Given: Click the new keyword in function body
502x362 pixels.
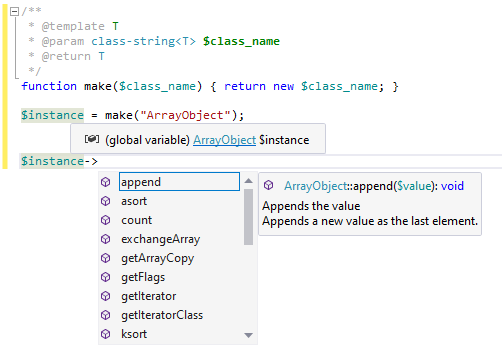Looking at the screenshot, I should click(283, 86).
